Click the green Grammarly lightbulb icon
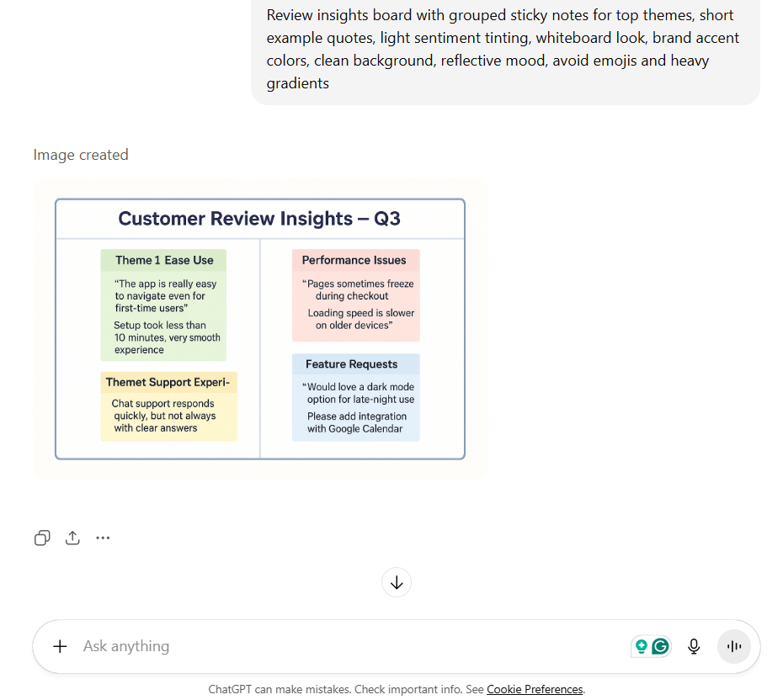Image resolution: width=783 pixels, height=700 pixels. (x=642, y=646)
